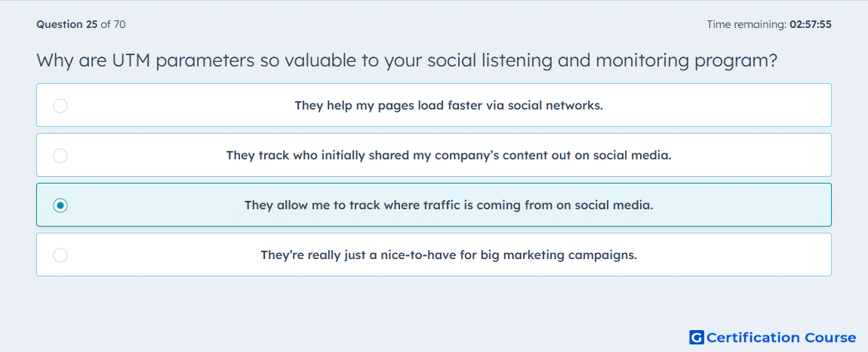This screenshot has height=352, width=868.
Task: Click the selected radio for tracking traffic
Action: tap(60, 205)
